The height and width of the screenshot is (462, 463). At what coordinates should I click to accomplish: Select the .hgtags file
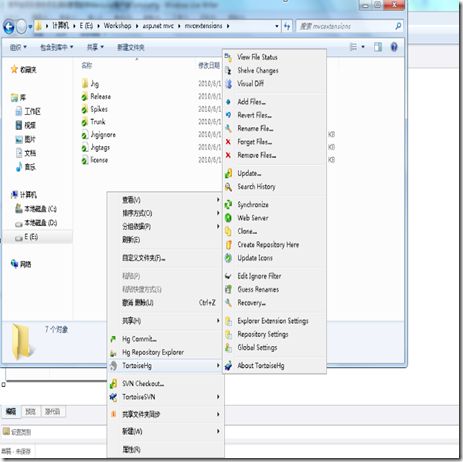click(x=96, y=147)
